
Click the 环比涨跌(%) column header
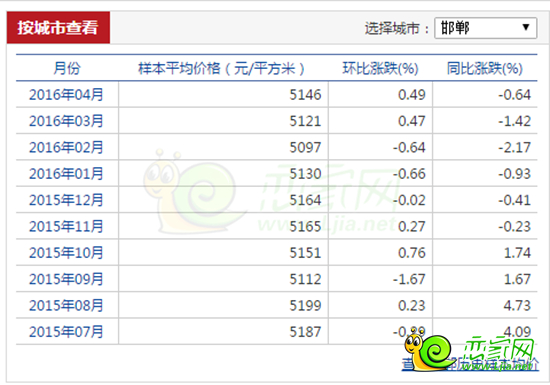380,68
